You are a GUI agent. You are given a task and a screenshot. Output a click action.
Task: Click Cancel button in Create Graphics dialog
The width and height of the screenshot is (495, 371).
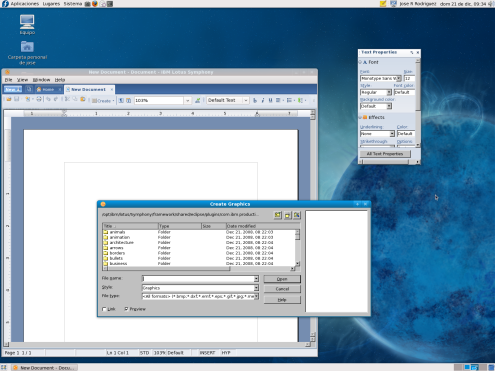point(282,289)
